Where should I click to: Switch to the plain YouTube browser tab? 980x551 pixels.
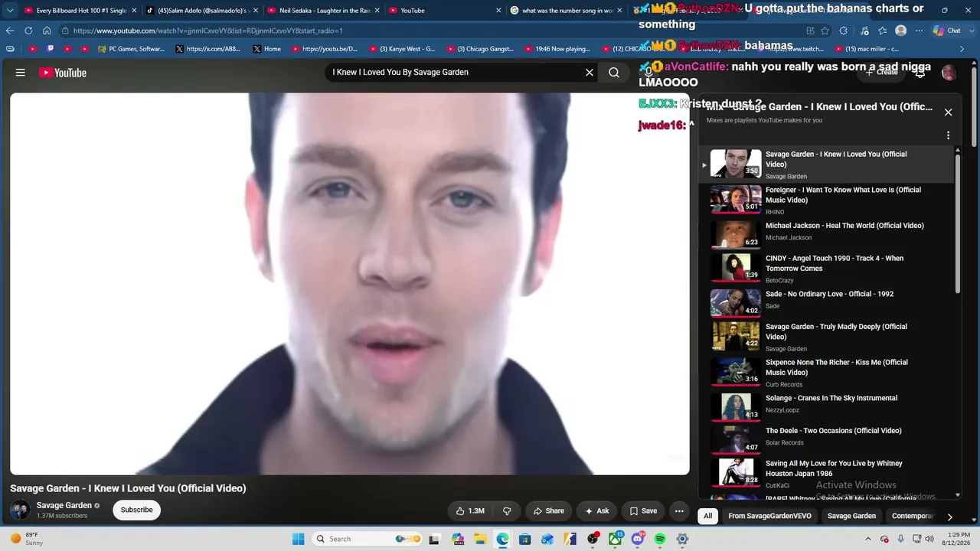(x=443, y=11)
